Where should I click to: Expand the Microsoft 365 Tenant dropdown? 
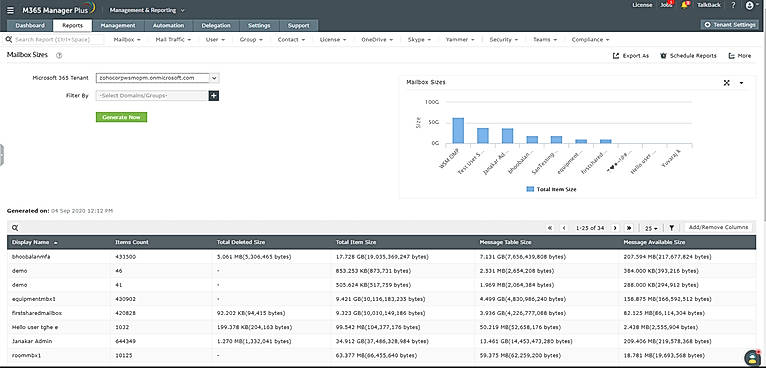point(214,78)
